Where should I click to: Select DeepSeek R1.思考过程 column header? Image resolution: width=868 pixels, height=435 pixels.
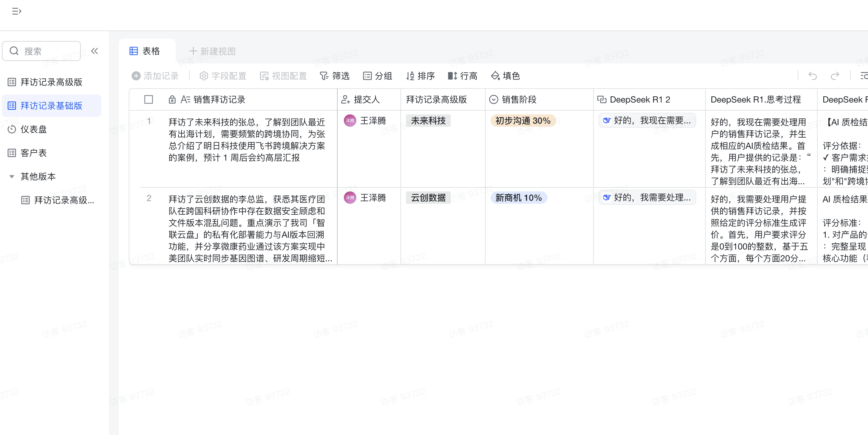pyautogui.click(x=761, y=100)
